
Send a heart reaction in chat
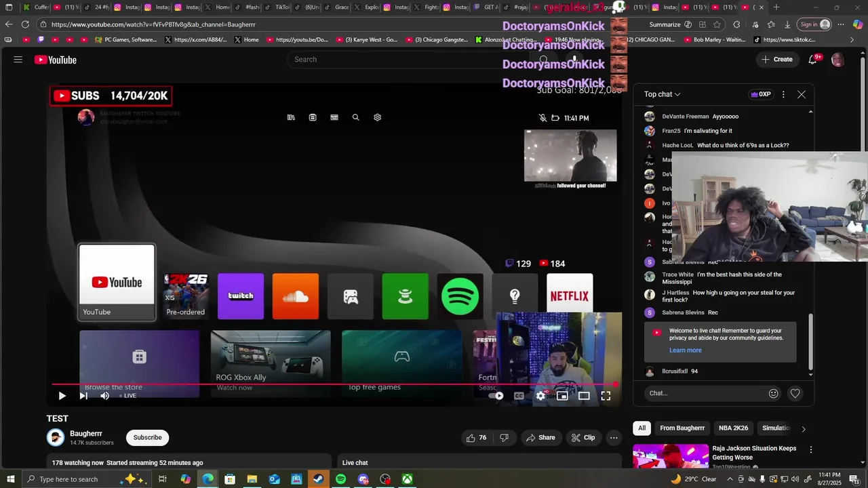click(795, 393)
